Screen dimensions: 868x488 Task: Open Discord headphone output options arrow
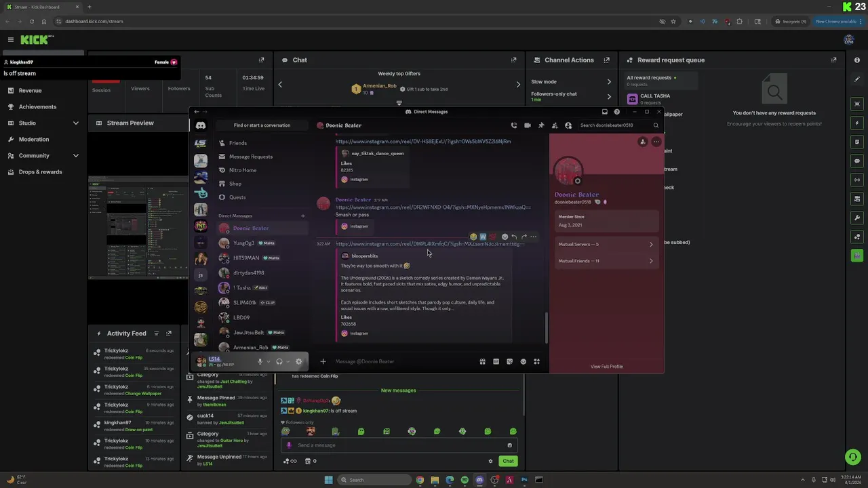tap(288, 361)
